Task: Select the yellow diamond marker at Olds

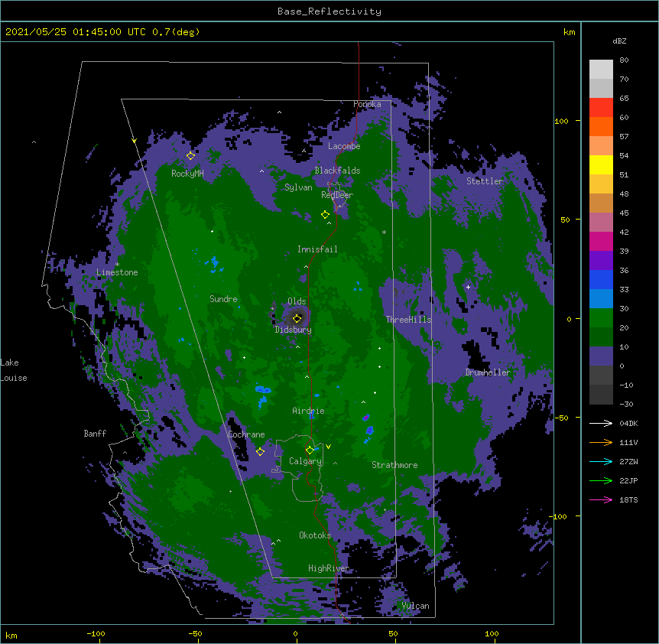Action: 297,318
